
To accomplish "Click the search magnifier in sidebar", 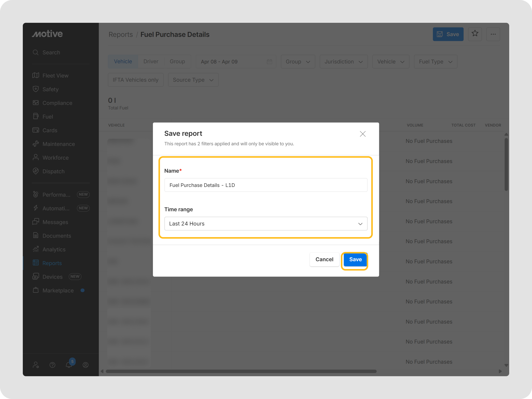I will coord(36,52).
